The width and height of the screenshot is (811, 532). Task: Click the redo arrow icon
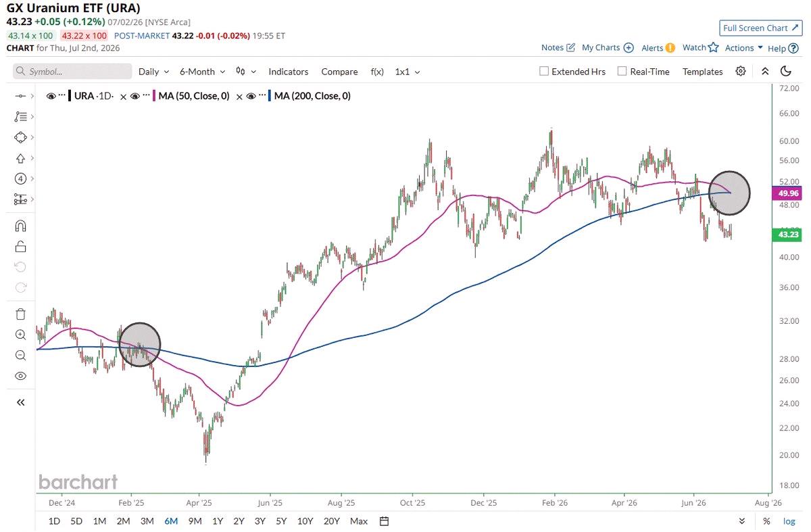[x=20, y=287]
